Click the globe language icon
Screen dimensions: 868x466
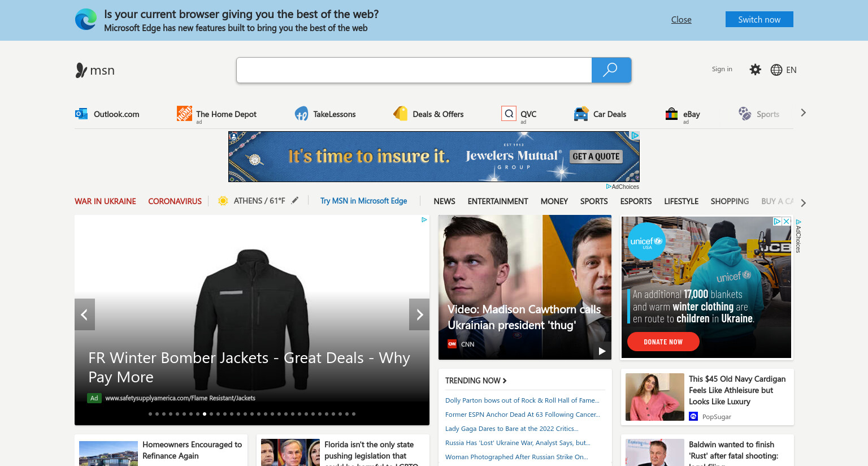pyautogui.click(x=776, y=70)
